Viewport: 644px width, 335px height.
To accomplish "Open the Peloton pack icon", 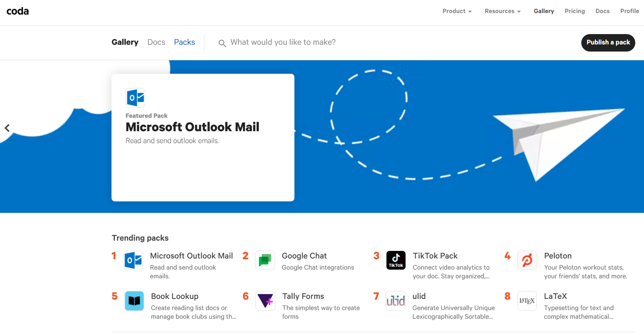I will [527, 260].
